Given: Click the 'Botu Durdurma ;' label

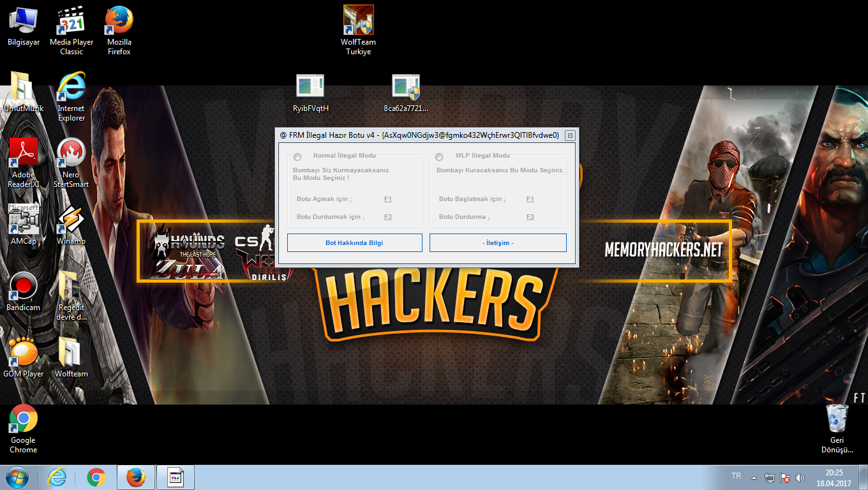Looking at the screenshot, I should (x=464, y=217).
